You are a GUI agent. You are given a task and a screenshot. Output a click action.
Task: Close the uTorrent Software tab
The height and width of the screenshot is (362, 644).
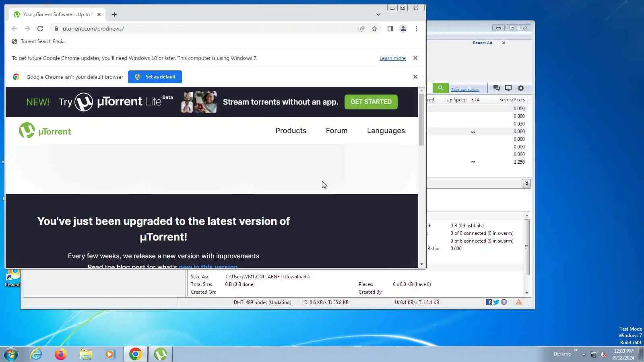click(x=99, y=14)
